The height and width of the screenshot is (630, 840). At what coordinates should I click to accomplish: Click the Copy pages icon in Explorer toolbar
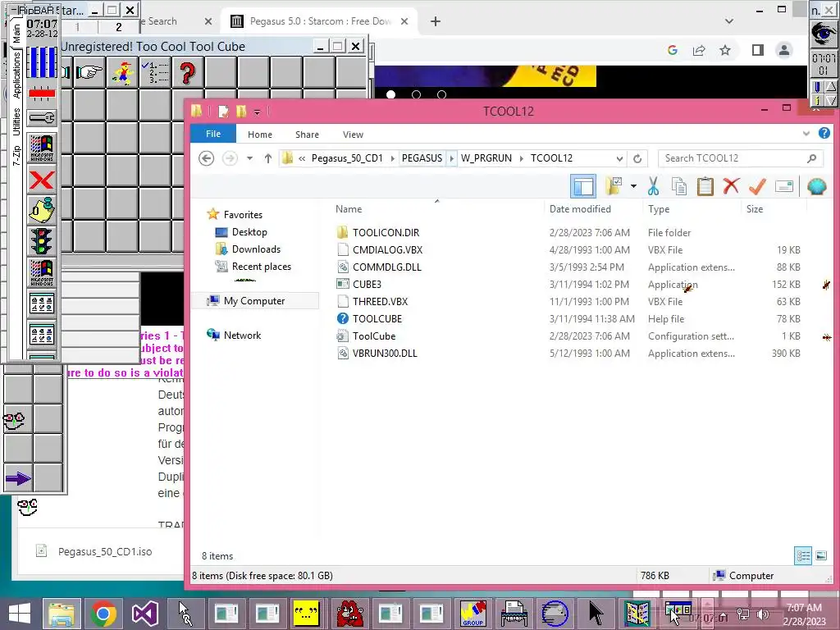pyautogui.click(x=678, y=186)
